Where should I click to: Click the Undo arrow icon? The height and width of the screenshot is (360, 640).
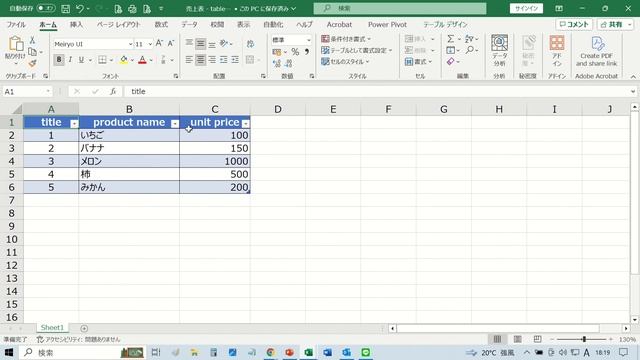click(x=80, y=8)
